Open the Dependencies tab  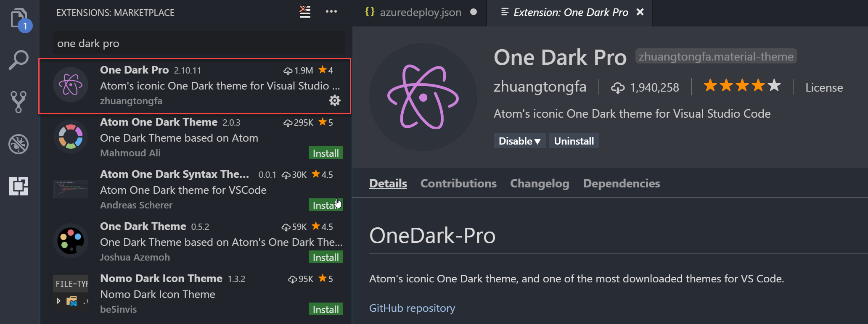point(622,183)
